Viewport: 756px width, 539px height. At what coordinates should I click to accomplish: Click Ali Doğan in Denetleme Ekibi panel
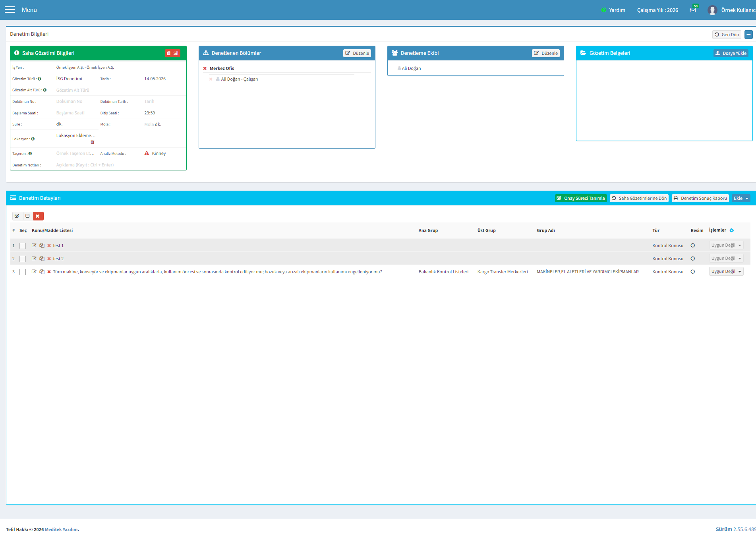[x=411, y=68]
